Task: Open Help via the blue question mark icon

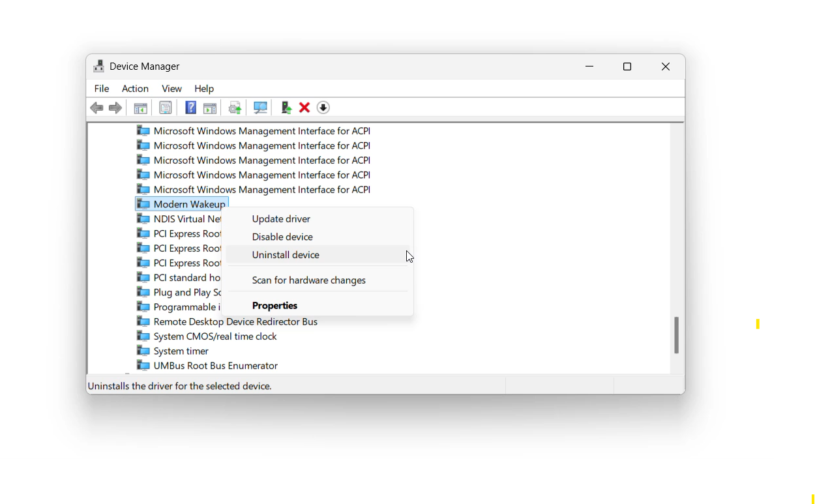Action: [x=190, y=108]
